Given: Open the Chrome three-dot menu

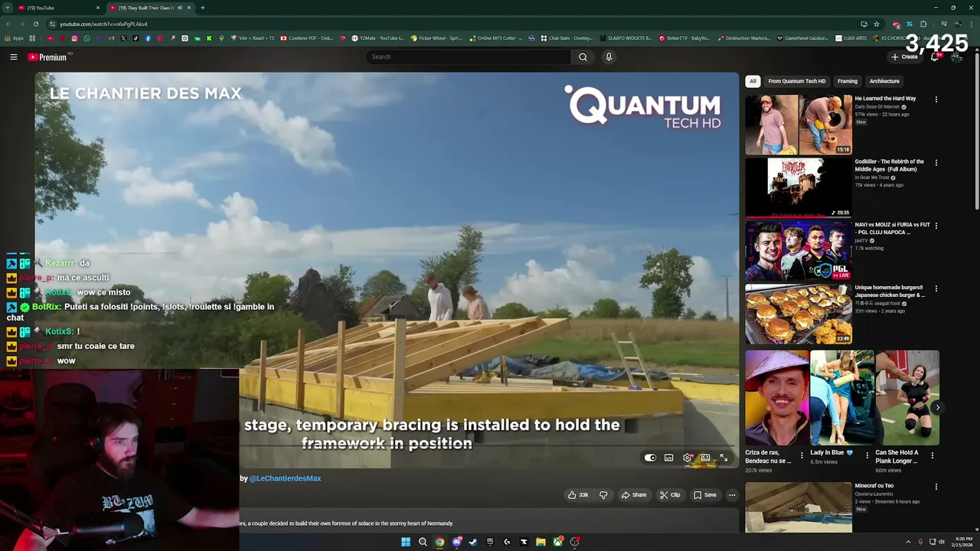Looking at the screenshot, I should point(971,24).
